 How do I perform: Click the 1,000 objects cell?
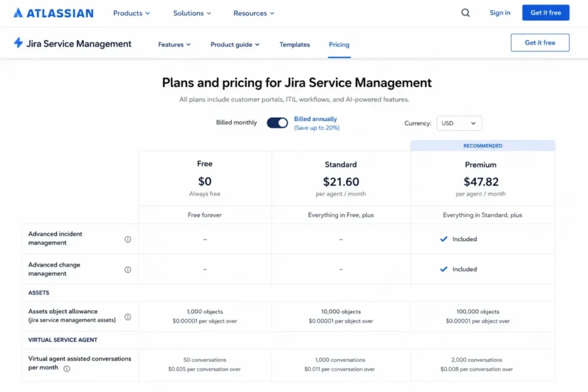(x=205, y=312)
